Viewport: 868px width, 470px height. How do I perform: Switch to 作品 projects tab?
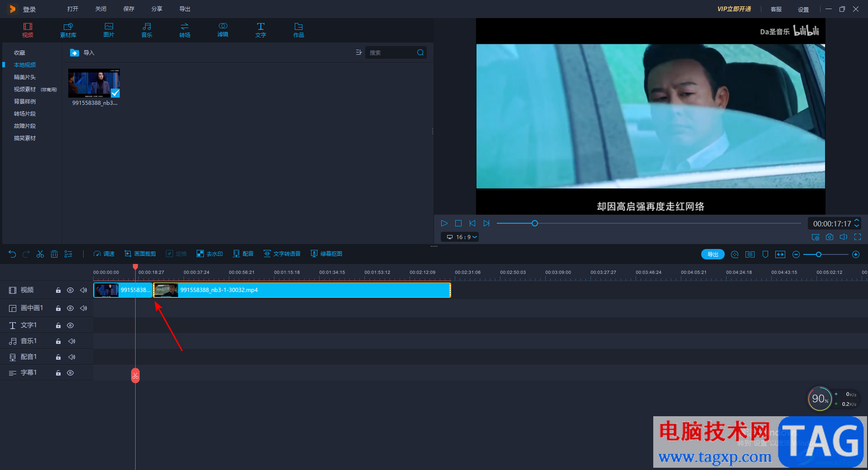(299, 30)
